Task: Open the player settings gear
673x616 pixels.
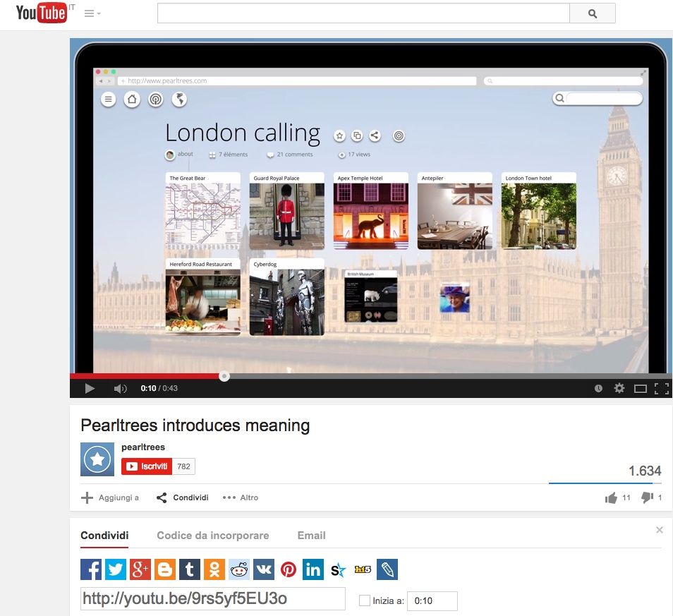Action: click(619, 389)
